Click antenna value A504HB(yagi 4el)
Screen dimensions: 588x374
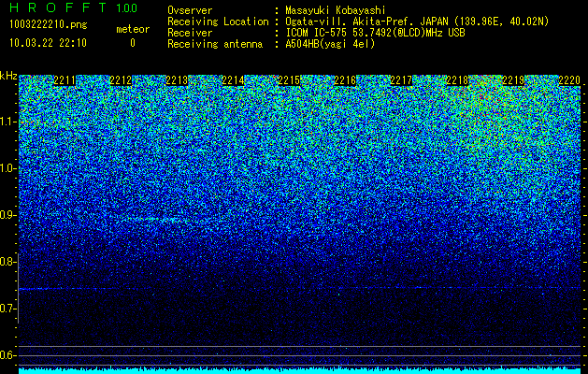click(330, 44)
